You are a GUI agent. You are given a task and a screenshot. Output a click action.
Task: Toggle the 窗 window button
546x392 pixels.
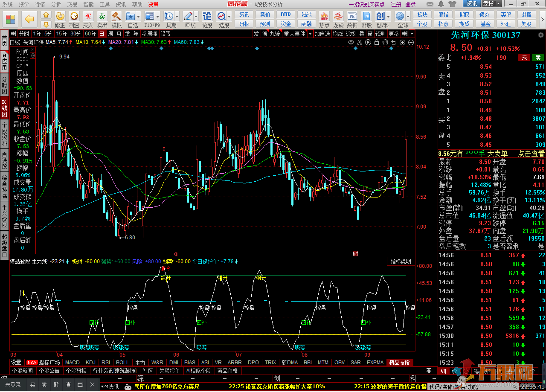click(370, 34)
